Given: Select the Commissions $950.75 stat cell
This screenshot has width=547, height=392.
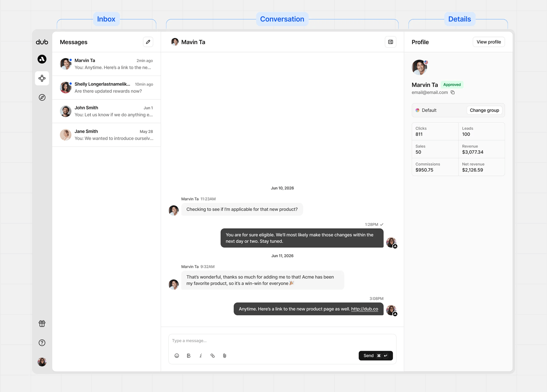Looking at the screenshot, I should [x=435, y=167].
